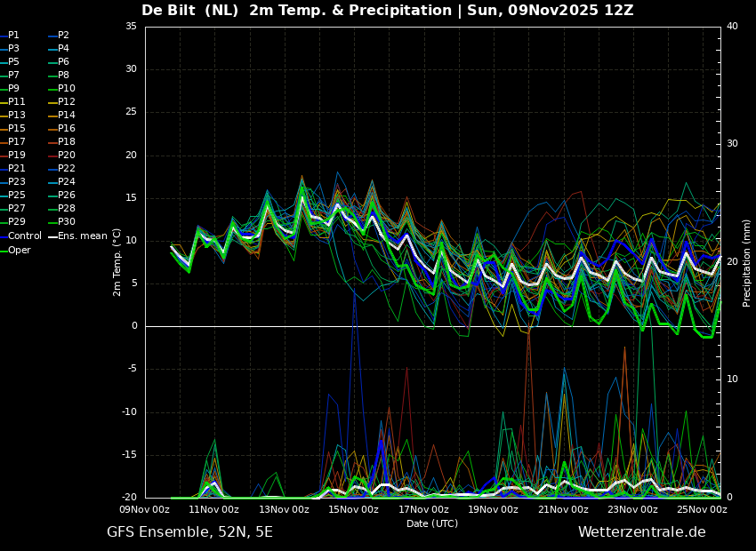Click the 2m Temp. (°C) axis title
Viewport: 756px width, 551px height.
point(117,262)
